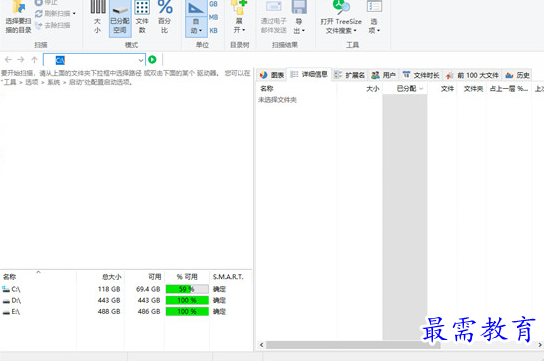
Task: Click the 118 GB total size cell
Action: [x=109, y=289]
